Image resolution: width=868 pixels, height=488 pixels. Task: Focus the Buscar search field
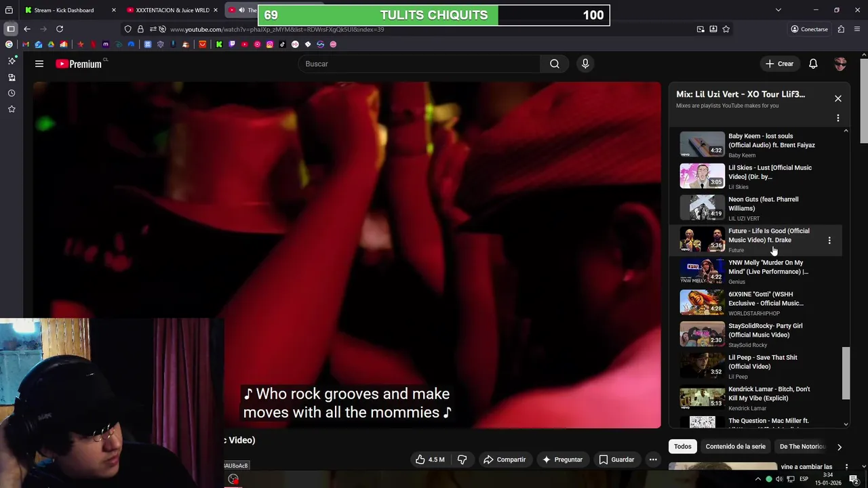[x=419, y=64]
